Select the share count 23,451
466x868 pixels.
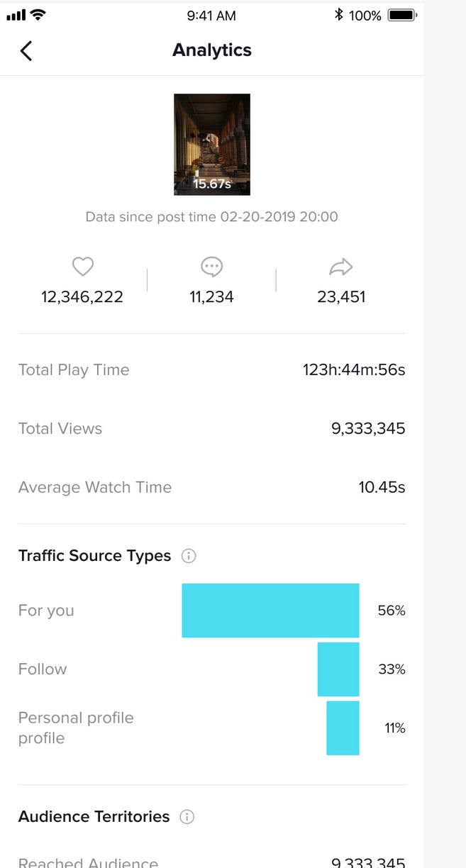tap(341, 296)
